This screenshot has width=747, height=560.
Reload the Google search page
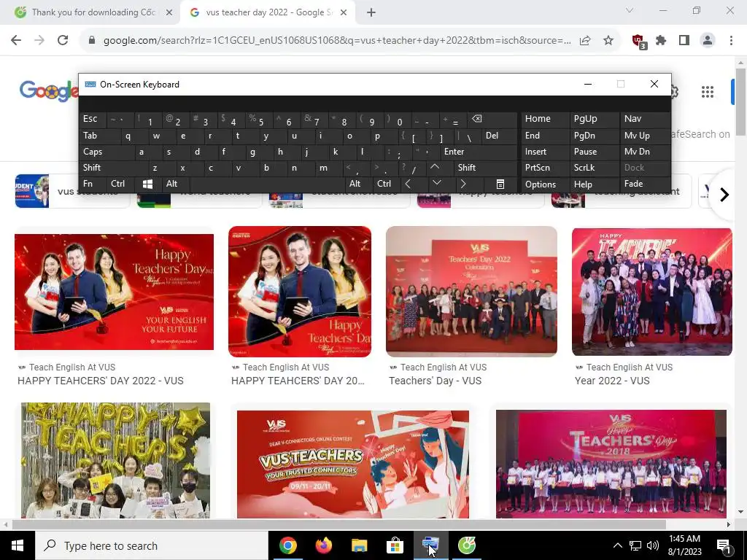[63, 40]
